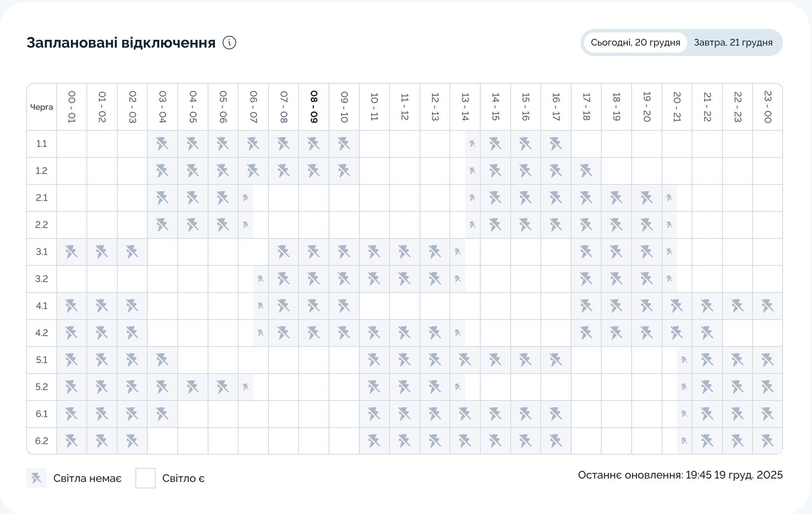The width and height of the screenshot is (812, 514).
Task: Click outage icon for queue 1.2 at 17-18
Action: [586, 171]
